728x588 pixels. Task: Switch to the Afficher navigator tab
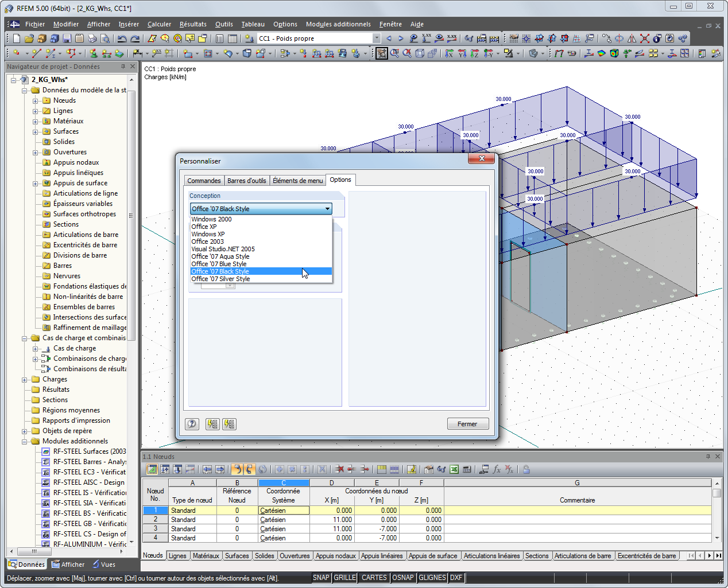click(68, 564)
